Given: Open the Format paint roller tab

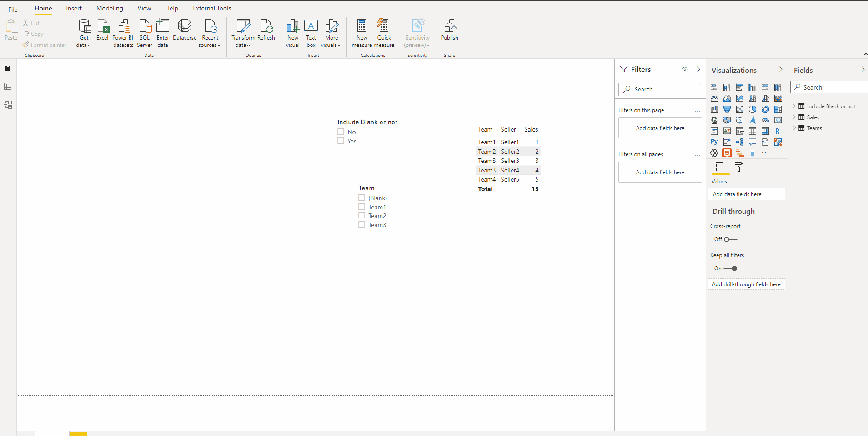Looking at the screenshot, I should point(739,167).
